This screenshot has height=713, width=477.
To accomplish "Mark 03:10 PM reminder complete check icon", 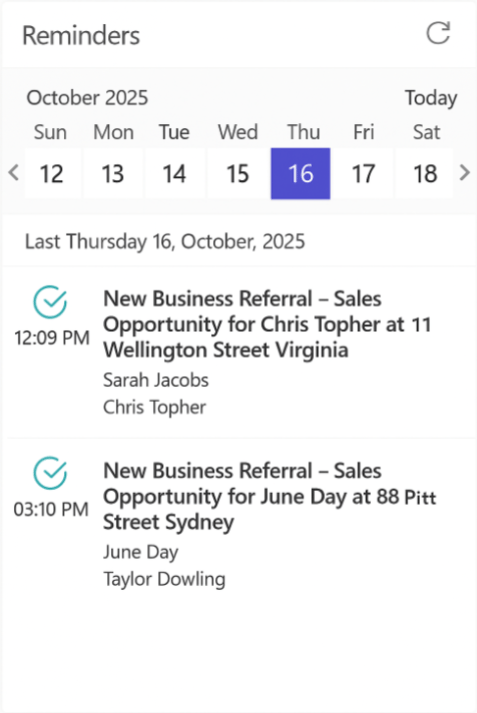I will [50, 473].
